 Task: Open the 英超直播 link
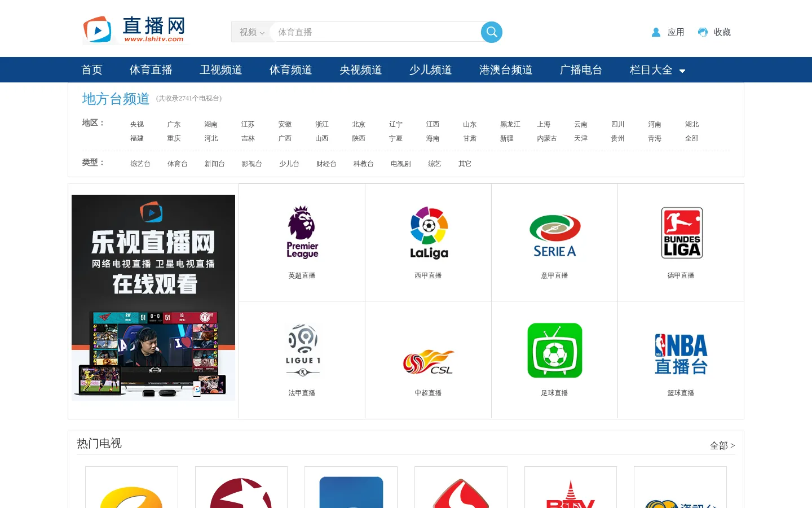302,275
